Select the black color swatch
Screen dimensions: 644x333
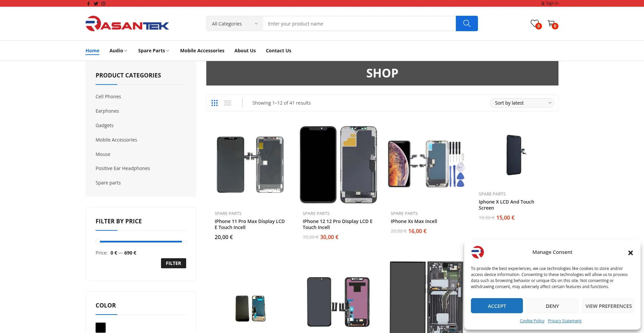tap(101, 328)
